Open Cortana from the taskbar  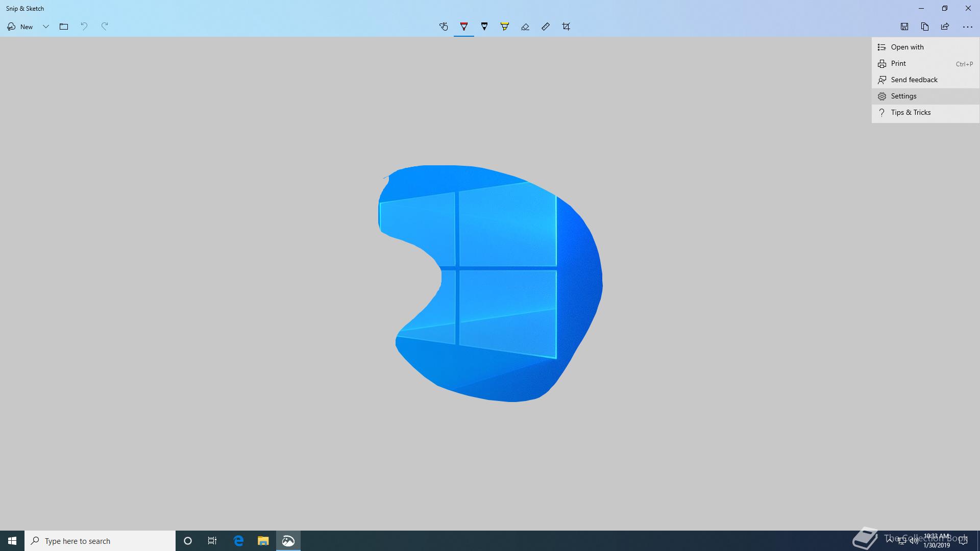[188, 541]
